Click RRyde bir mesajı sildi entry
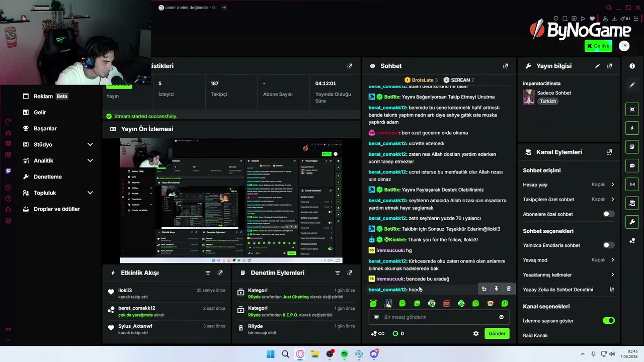The width and height of the screenshot is (644, 362). click(x=296, y=329)
